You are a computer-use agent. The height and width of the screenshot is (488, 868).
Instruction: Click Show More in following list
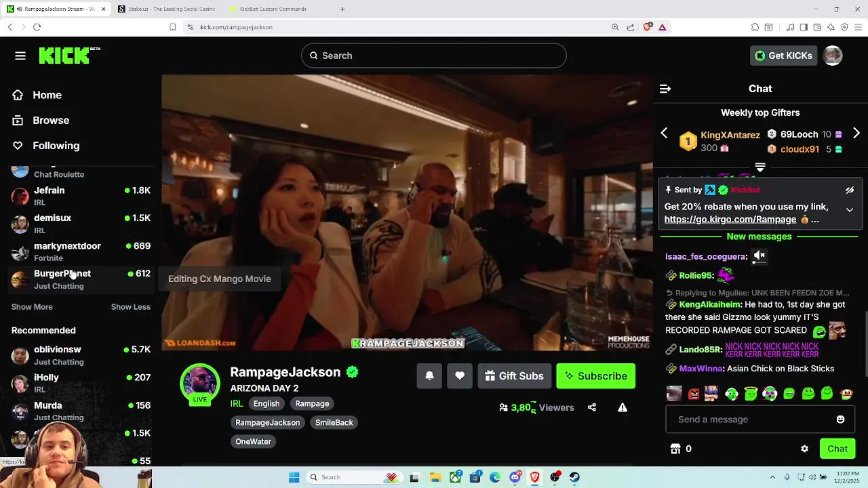pos(32,307)
